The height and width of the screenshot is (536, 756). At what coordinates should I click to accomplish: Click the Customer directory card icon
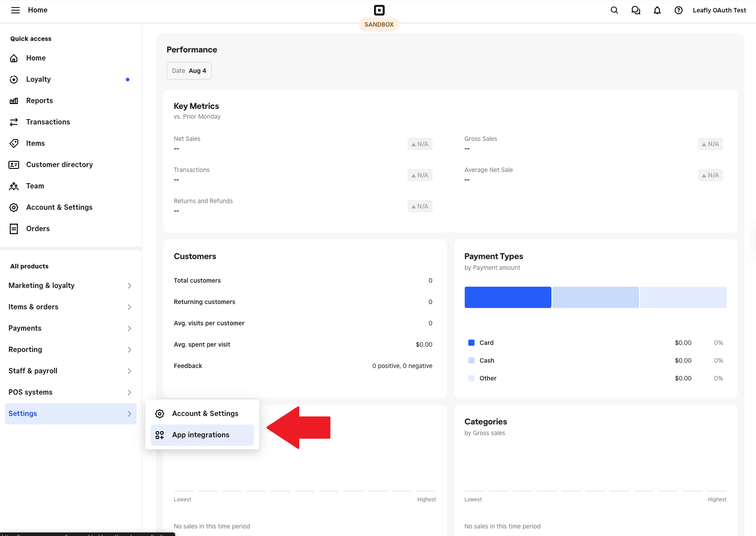point(14,165)
